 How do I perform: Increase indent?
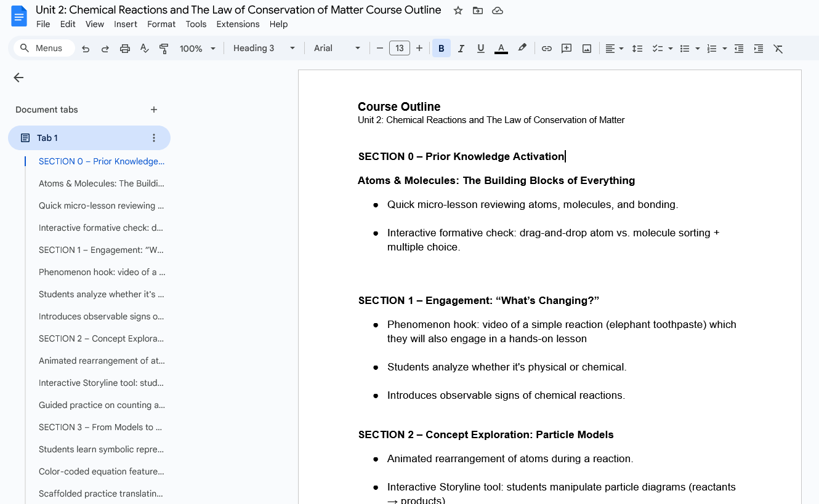tap(759, 49)
